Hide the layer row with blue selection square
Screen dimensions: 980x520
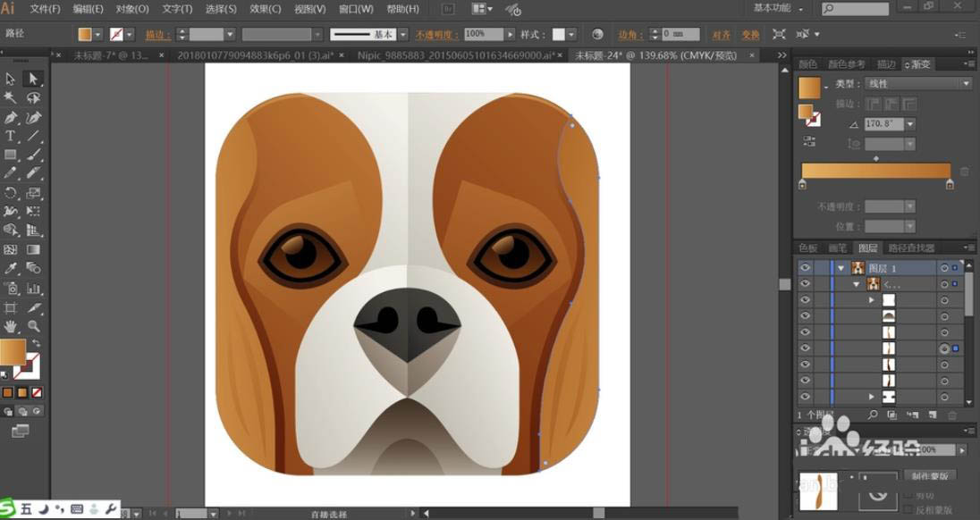click(806, 348)
